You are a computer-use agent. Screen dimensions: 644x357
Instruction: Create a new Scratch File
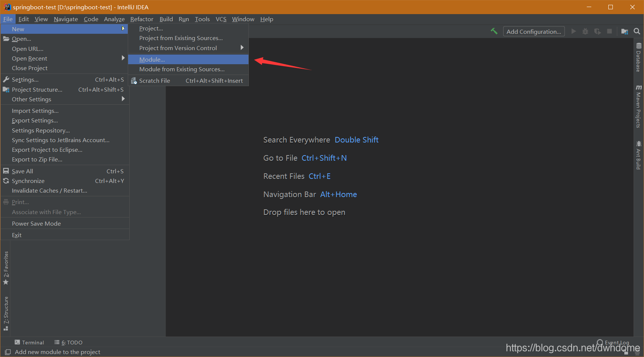click(188, 81)
